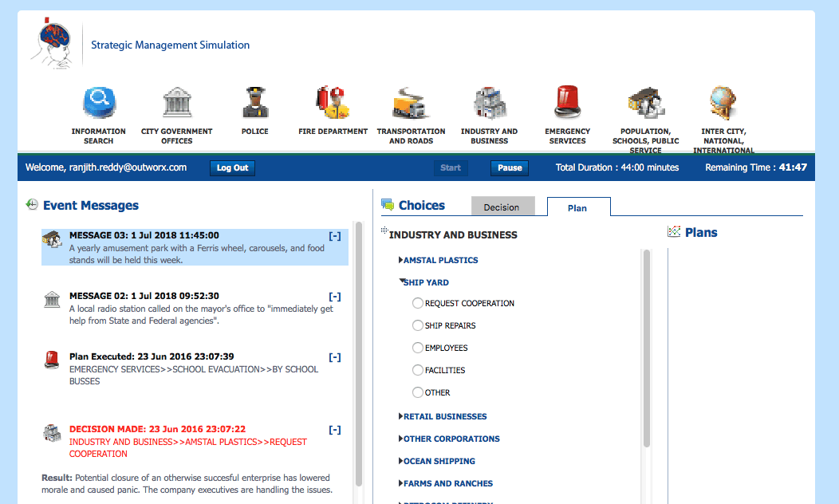Select the Police officer icon
Screen dimensions: 839x504
(255, 102)
